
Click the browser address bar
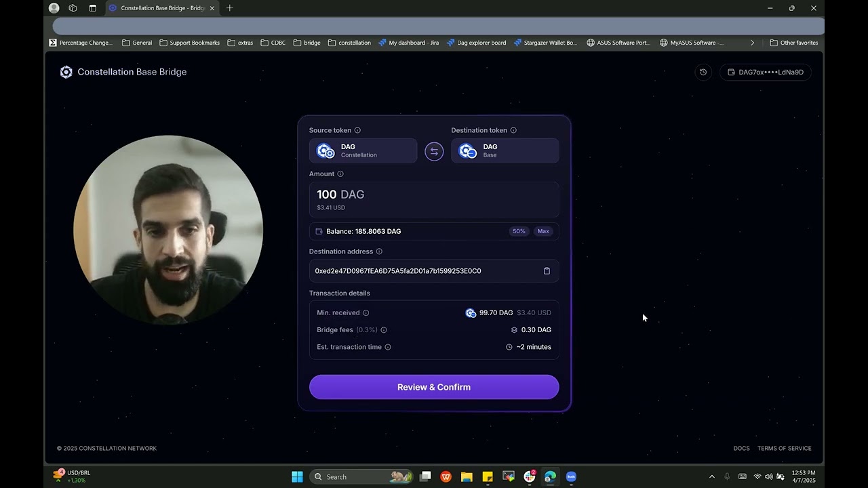point(438,26)
